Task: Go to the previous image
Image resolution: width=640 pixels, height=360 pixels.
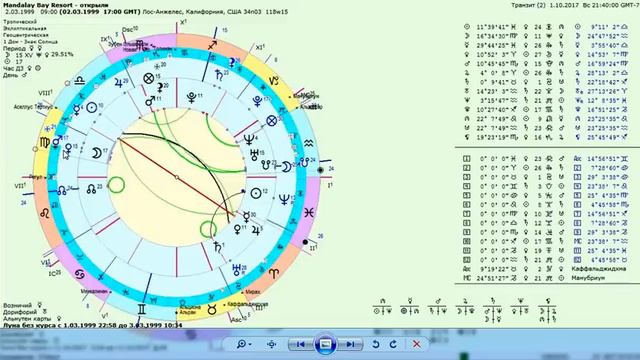Action: coord(300,344)
